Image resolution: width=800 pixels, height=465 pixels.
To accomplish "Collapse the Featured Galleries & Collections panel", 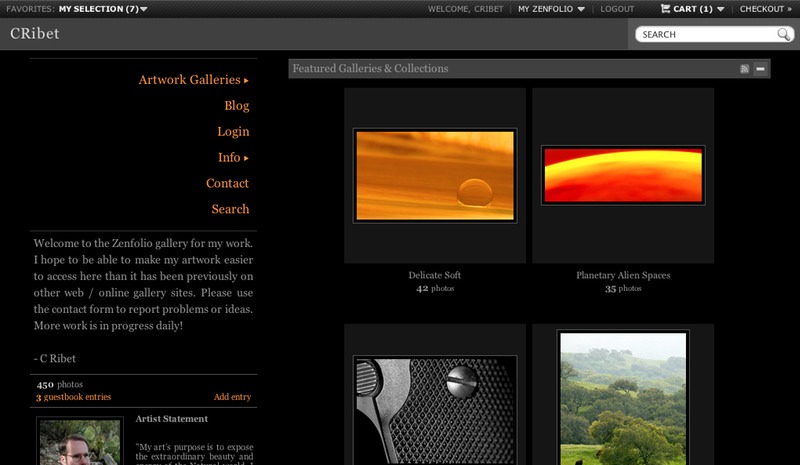I will coord(760,69).
